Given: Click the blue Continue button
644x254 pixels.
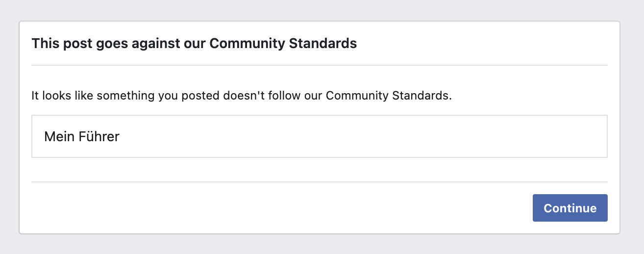Looking at the screenshot, I should tap(570, 208).
